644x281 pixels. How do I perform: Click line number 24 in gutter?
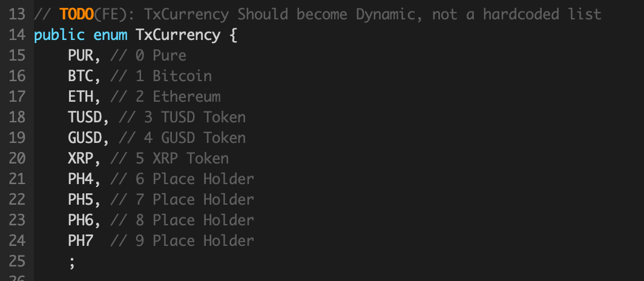(17, 241)
